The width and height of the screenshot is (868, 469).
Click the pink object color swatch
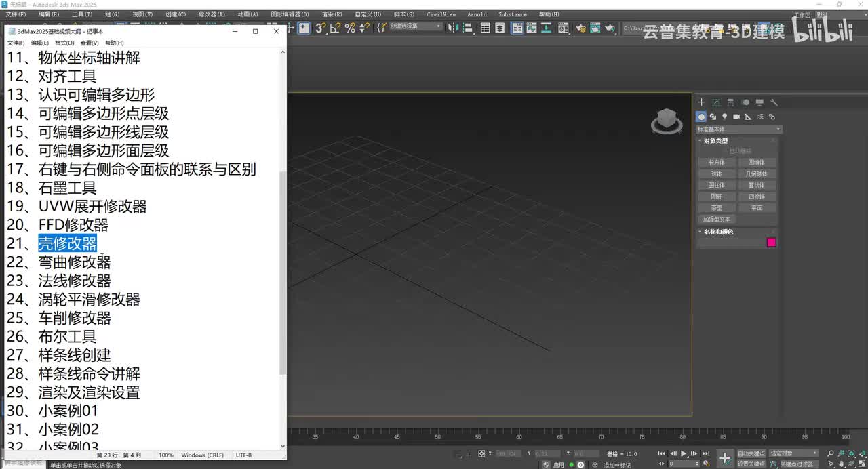point(771,243)
